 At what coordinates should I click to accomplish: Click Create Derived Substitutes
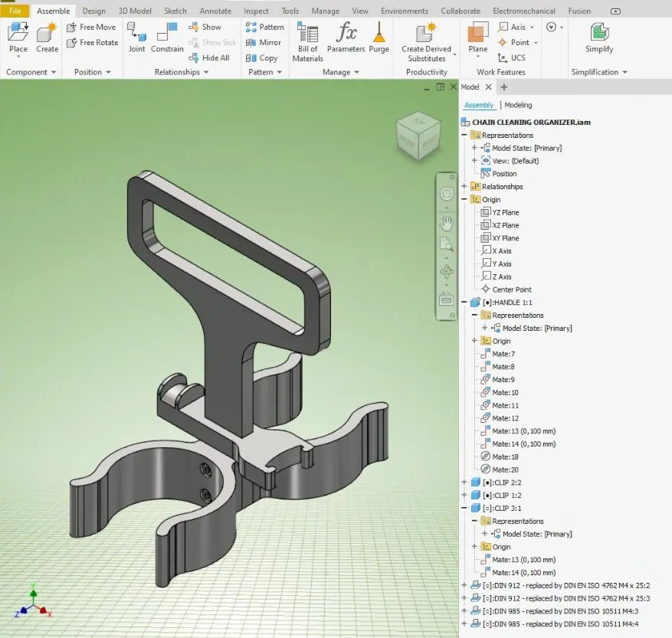coord(427,42)
